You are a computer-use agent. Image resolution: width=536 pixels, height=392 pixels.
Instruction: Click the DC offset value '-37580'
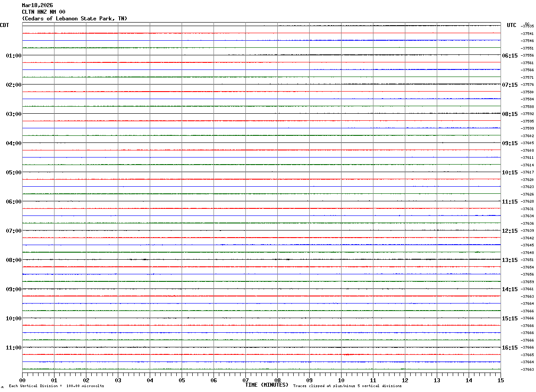coord(527,92)
